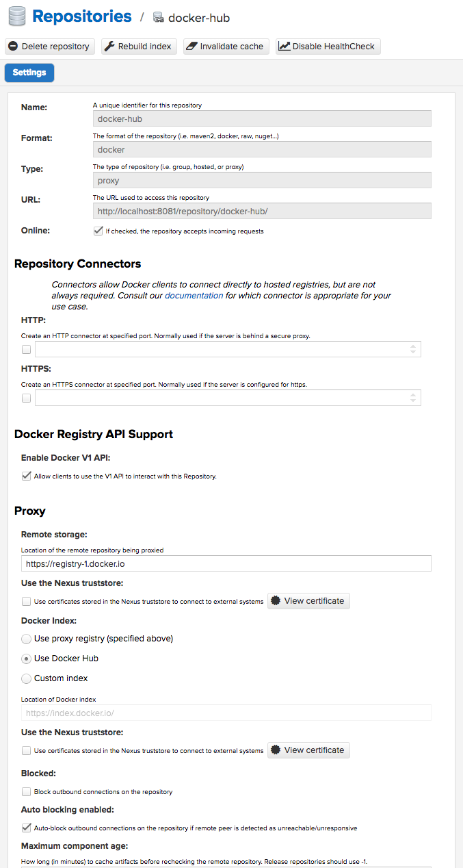463x868 pixels.
Task: Click the Disable HealthCheck button
Action: (x=328, y=47)
